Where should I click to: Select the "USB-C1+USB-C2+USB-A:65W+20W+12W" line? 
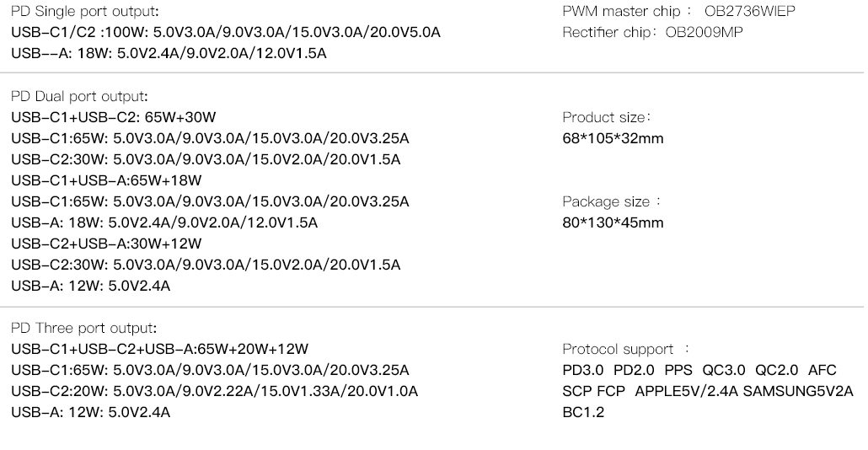pyautogui.click(x=160, y=349)
